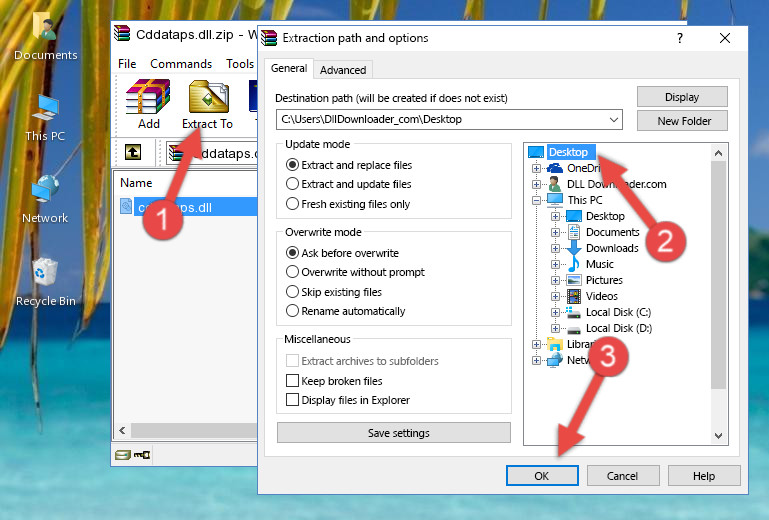
Task: Select Extract and update files option
Action: click(292, 184)
